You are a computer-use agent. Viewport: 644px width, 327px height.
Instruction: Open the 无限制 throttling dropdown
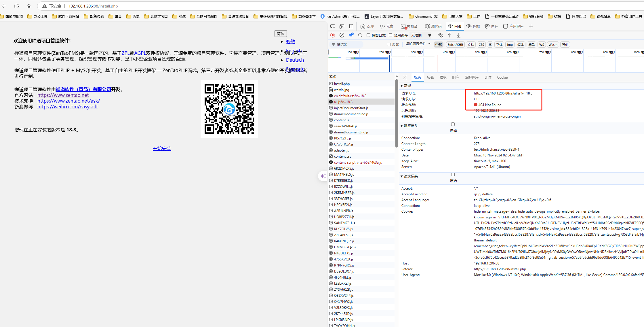(x=421, y=35)
